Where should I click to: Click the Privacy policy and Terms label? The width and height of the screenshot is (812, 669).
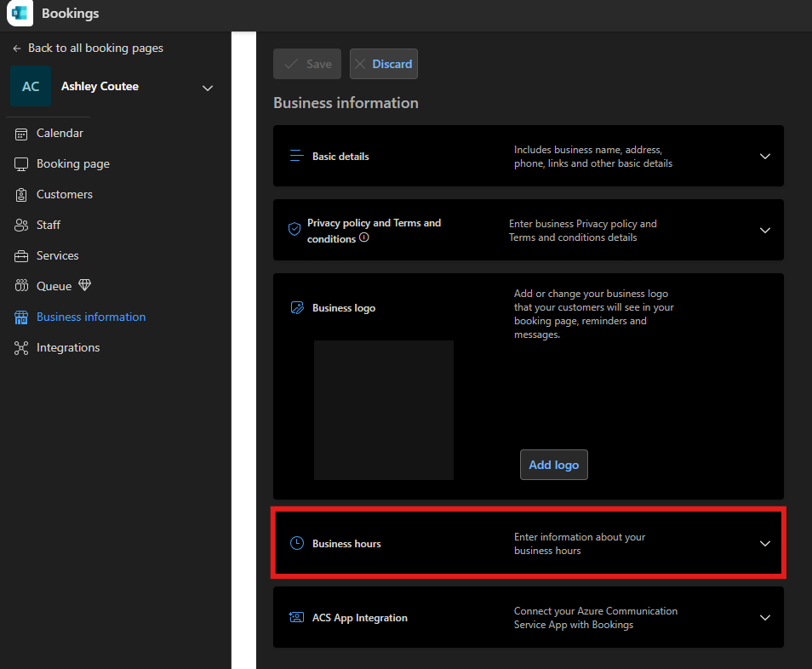[x=374, y=231]
